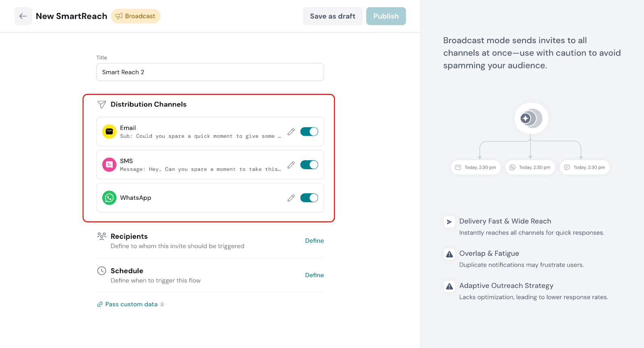
Task: Click the Email pencil edit icon
Action: 291,132
